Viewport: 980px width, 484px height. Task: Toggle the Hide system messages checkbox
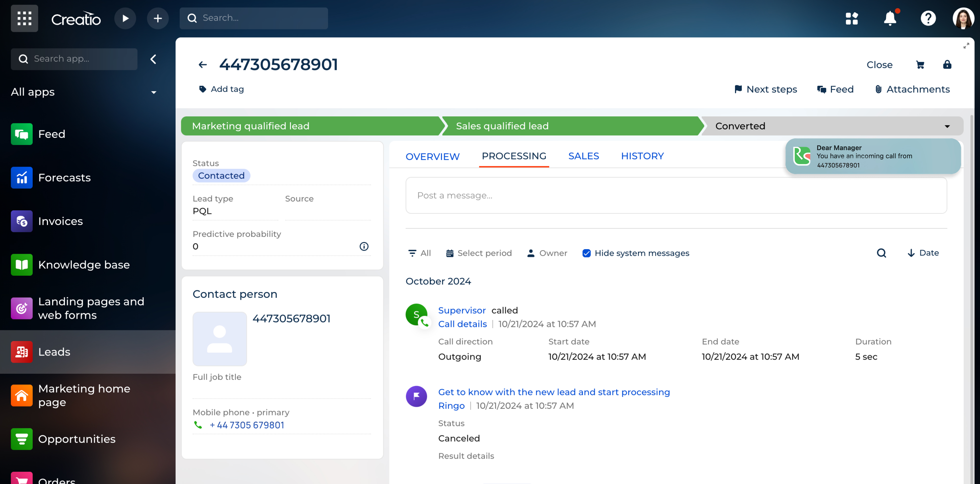586,253
